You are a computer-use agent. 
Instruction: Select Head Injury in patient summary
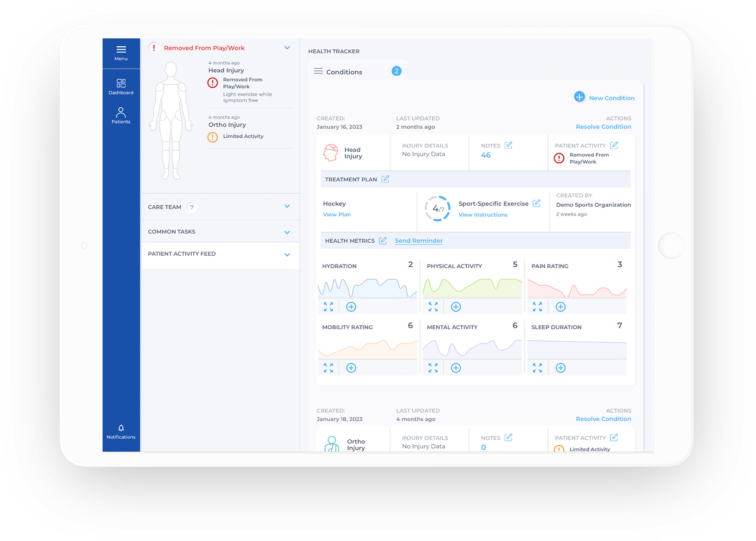tap(226, 70)
